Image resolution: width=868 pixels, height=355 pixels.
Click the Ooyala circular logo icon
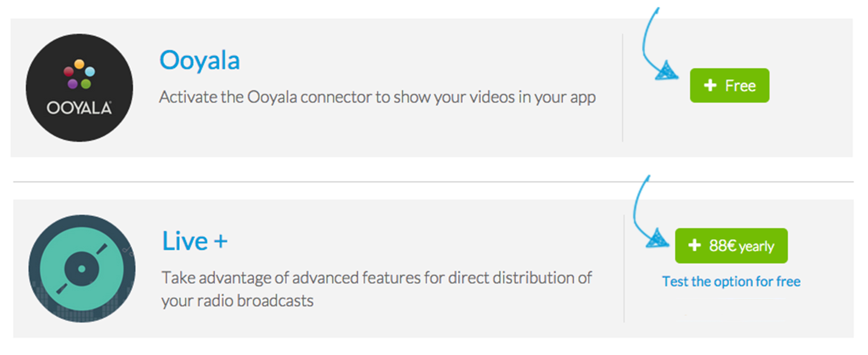click(80, 88)
